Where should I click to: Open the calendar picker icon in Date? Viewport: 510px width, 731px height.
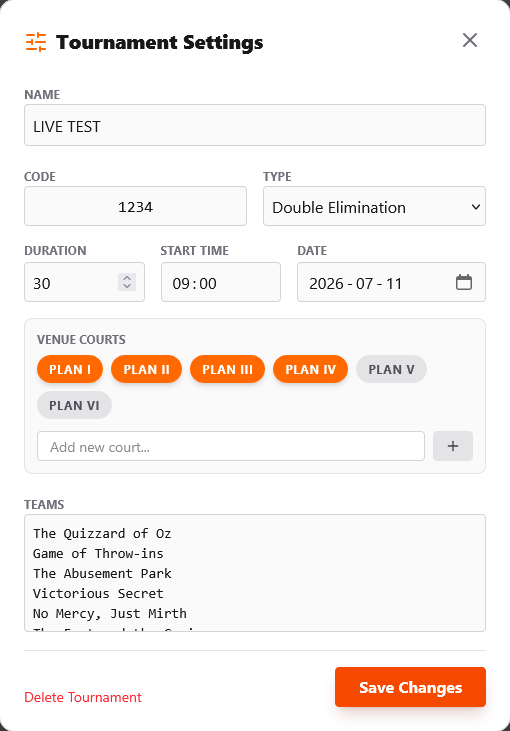(464, 283)
